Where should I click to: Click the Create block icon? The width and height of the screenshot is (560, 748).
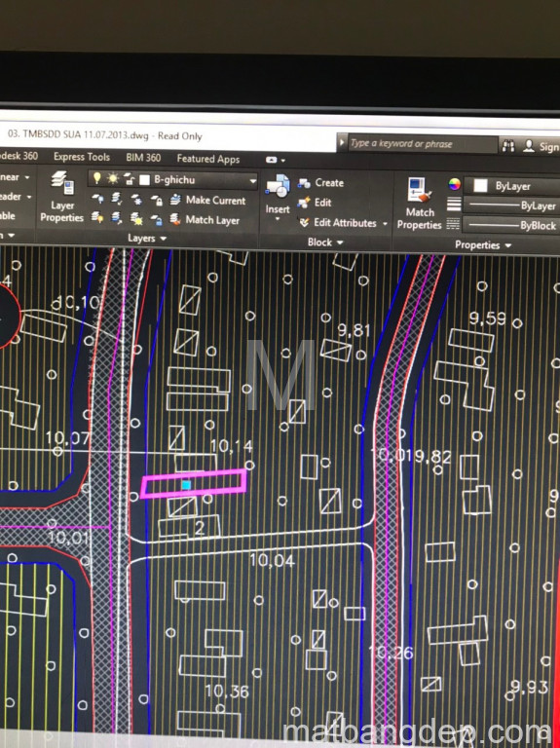click(x=304, y=183)
